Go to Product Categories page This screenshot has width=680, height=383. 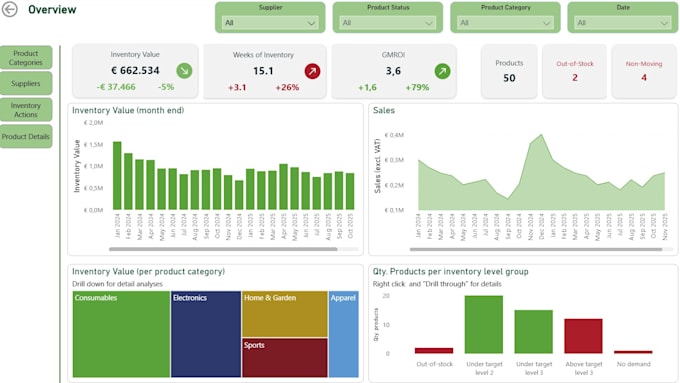pyautogui.click(x=26, y=58)
